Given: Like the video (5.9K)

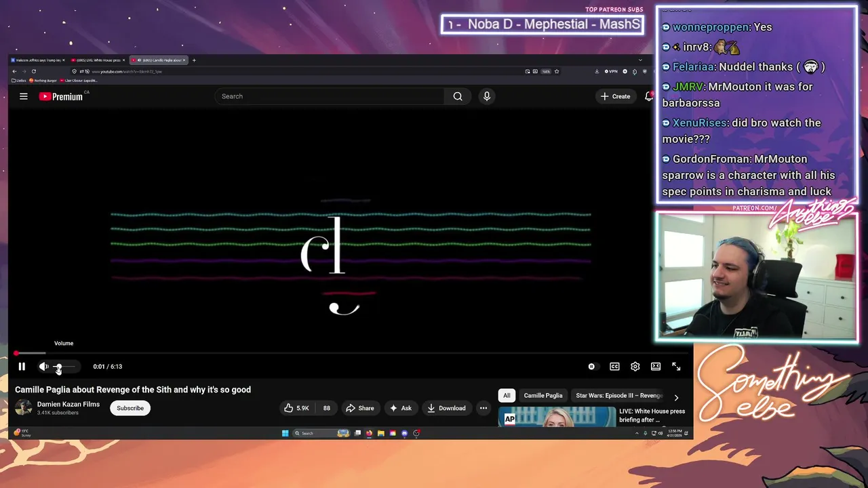Looking at the screenshot, I should (297, 408).
